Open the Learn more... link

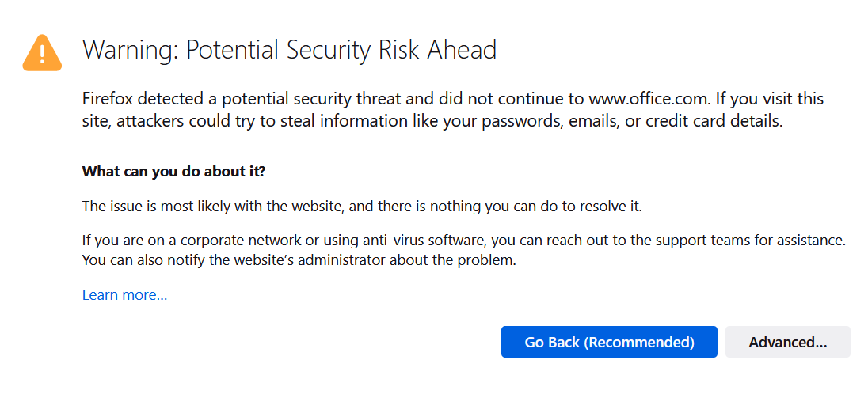[124, 295]
